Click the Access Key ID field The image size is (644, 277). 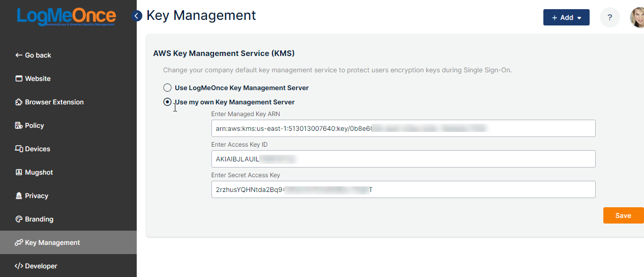[403, 159]
